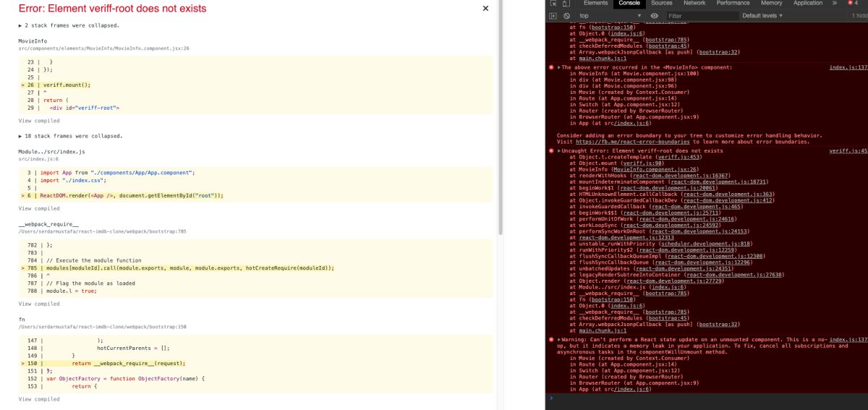Open react-dom.development.js:16367 link
Screen dimensions: 868x410
click(681, 175)
